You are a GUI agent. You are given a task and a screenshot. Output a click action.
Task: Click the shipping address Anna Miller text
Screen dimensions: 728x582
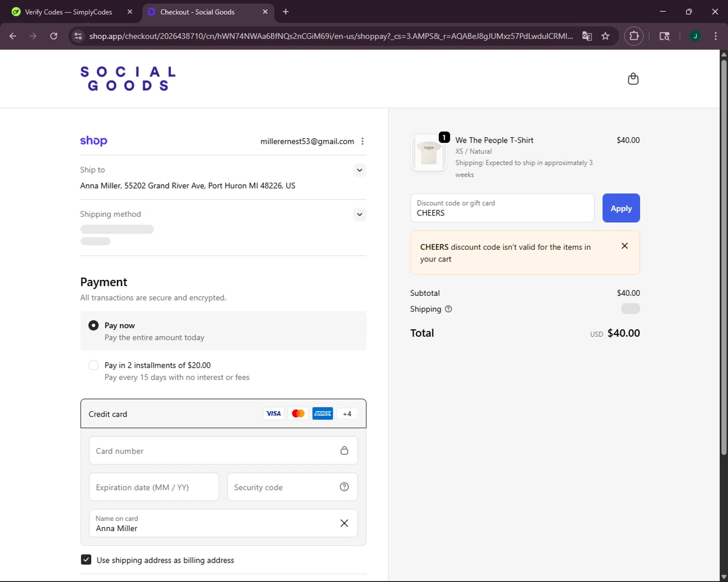pyautogui.click(x=187, y=186)
